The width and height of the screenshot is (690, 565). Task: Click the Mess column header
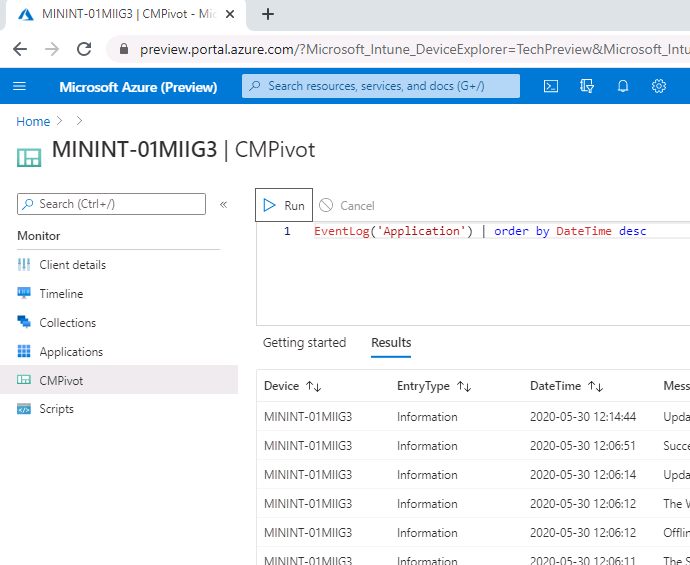pos(676,386)
